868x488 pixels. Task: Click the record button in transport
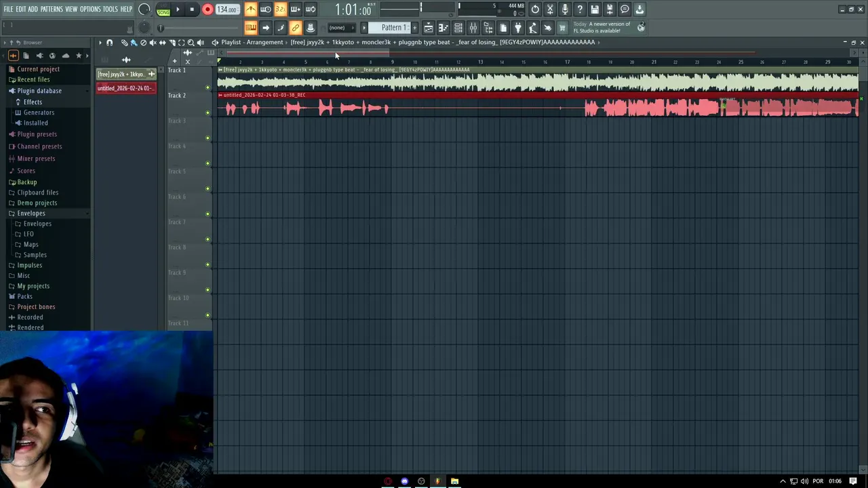point(208,9)
